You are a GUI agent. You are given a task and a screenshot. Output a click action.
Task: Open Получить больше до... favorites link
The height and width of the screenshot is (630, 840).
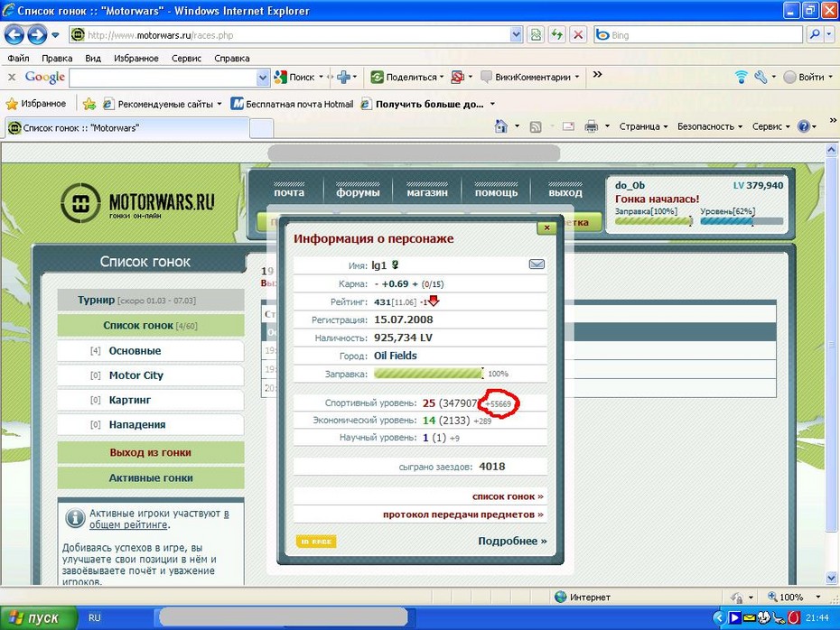(x=422, y=104)
